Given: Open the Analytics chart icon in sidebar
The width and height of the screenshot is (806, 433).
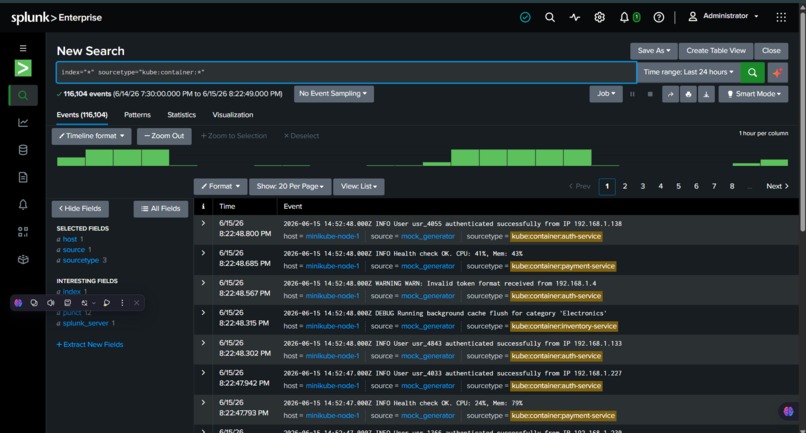Looking at the screenshot, I should pyautogui.click(x=23, y=122).
